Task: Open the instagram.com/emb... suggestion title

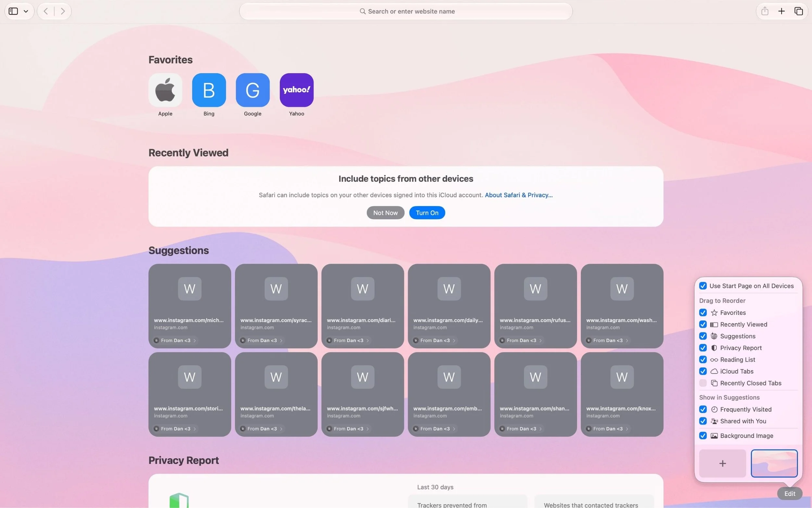Action: tap(447, 409)
